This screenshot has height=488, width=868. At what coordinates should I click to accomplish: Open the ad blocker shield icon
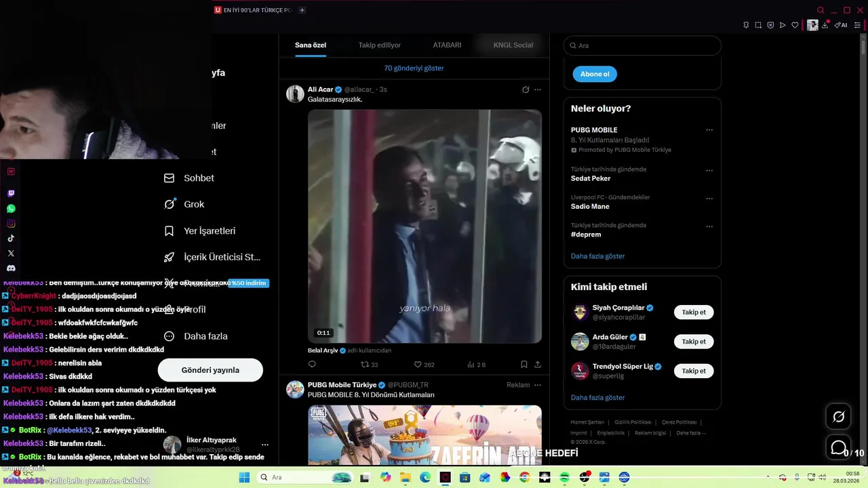[x=770, y=25]
